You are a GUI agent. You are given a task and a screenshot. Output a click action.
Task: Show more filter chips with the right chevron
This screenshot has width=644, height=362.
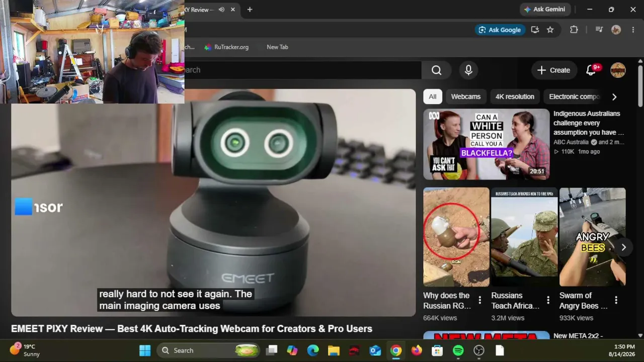[614, 97]
